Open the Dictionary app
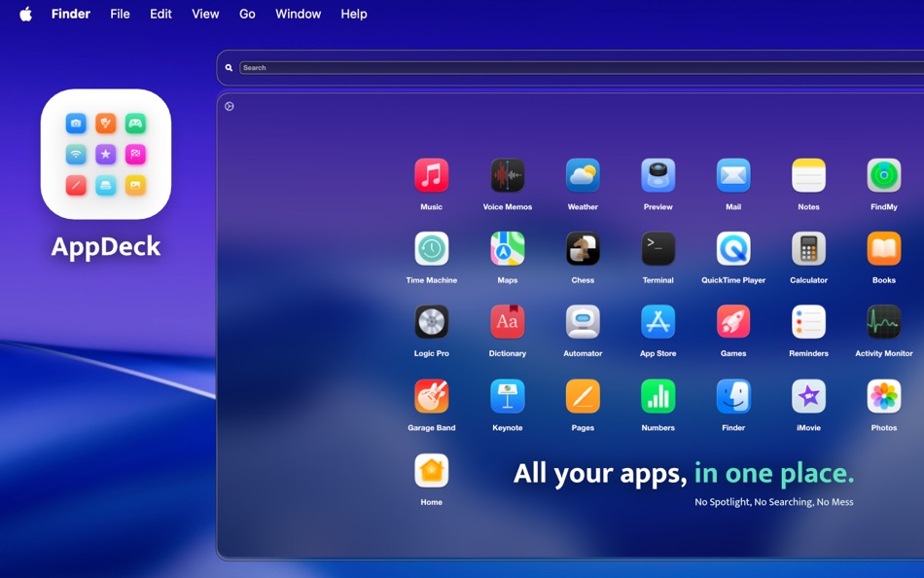 point(507,321)
